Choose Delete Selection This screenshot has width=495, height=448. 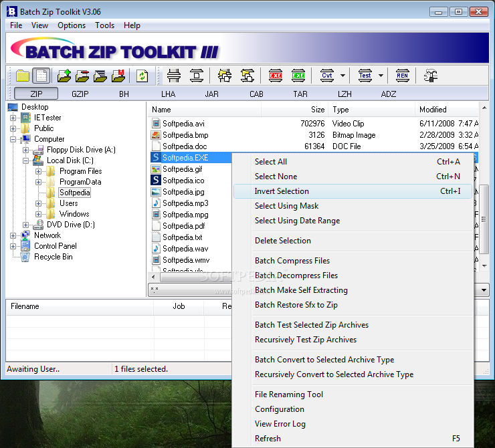(353, 241)
